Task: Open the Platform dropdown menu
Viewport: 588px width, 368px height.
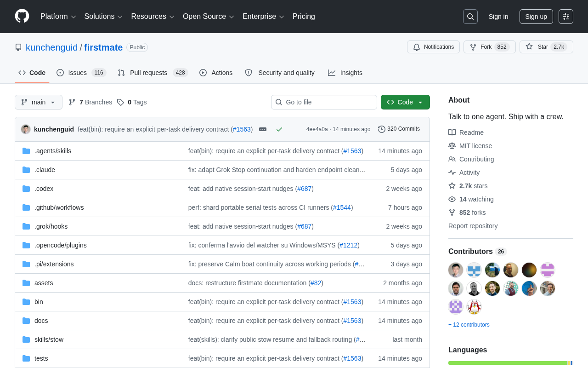Action: [58, 17]
